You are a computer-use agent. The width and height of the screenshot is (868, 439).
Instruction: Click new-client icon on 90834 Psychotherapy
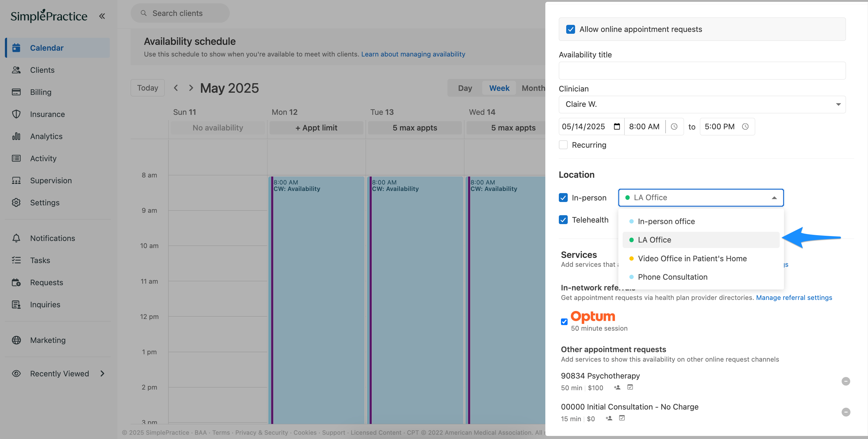click(x=617, y=387)
